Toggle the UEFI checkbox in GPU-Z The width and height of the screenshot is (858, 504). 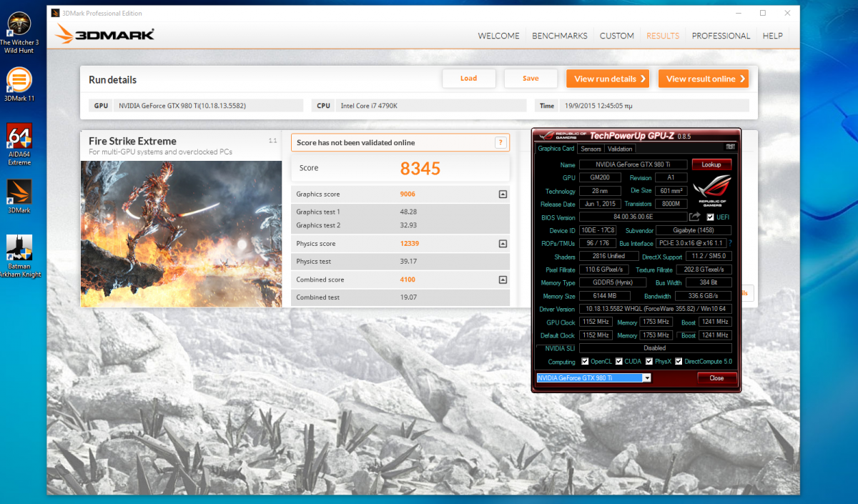(x=710, y=217)
